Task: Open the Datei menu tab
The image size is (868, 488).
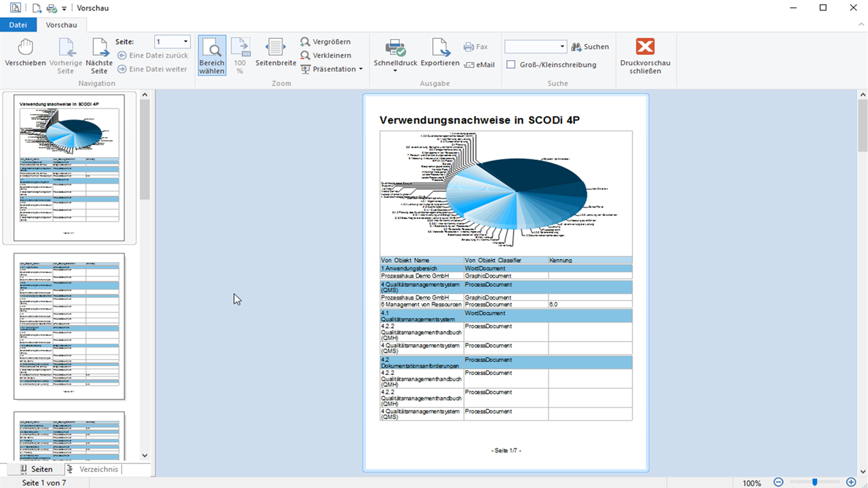Action: point(18,25)
